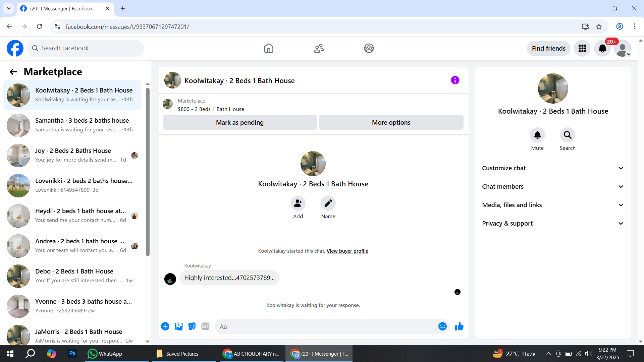Expand the Customize chat section
This screenshot has width=644, height=362.
[553, 168]
